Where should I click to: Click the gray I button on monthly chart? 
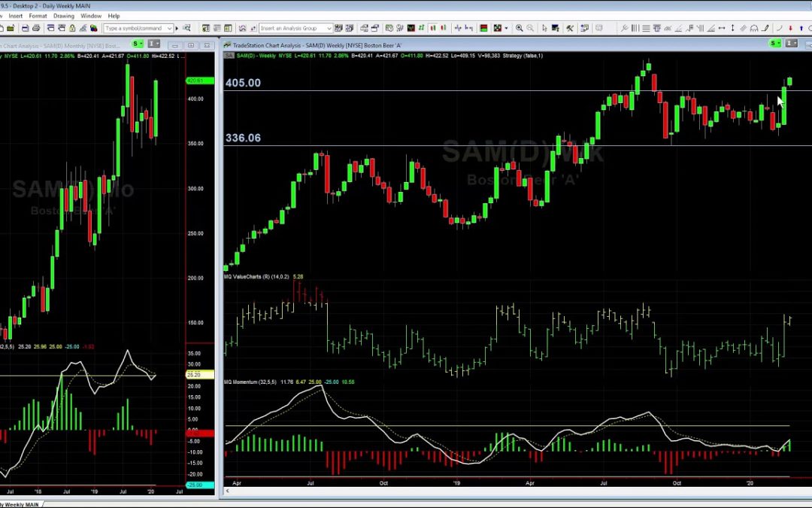[154, 44]
